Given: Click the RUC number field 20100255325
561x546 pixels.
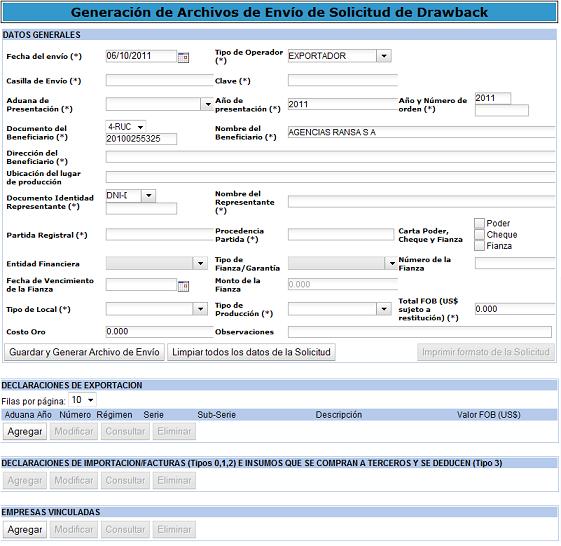Looking at the screenshot, I should click(141, 138).
